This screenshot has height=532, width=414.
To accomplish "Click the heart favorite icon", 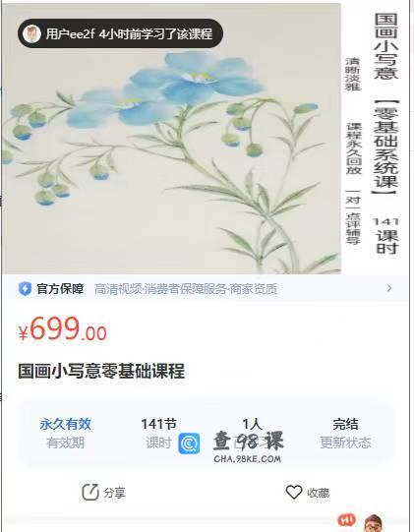I will pyautogui.click(x=293, y=492).
